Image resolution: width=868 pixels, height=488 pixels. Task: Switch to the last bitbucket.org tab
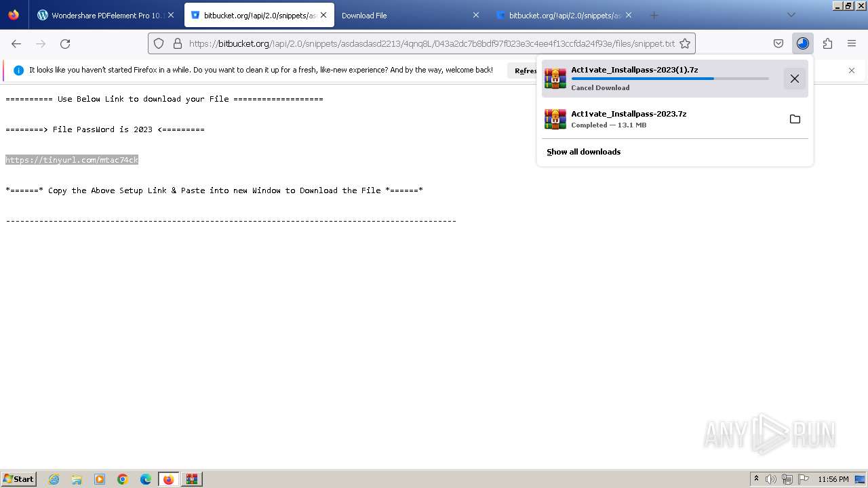coord(564,15)
